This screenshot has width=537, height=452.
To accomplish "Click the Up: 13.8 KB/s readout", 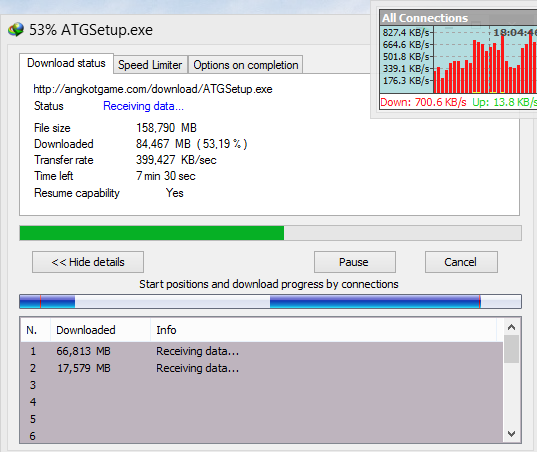I will pos(504,102).
